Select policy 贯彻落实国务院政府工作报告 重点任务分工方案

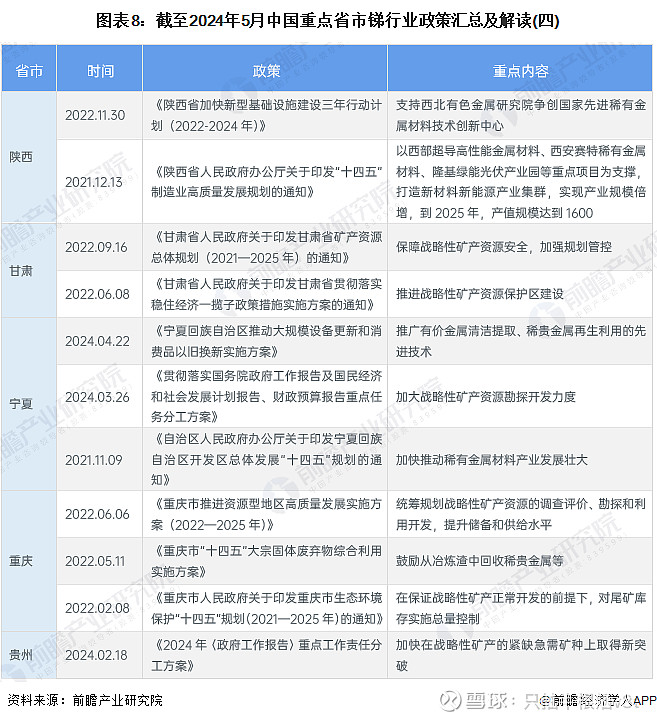click(267, 397)
